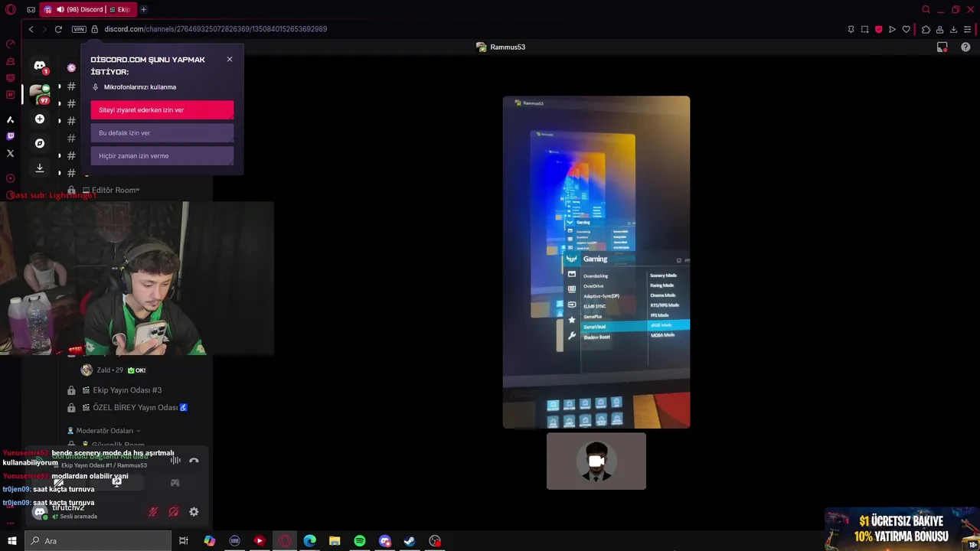The image size is (980, 551).
Task: Search tabs with magnifier icon
Action: point(926,9)
